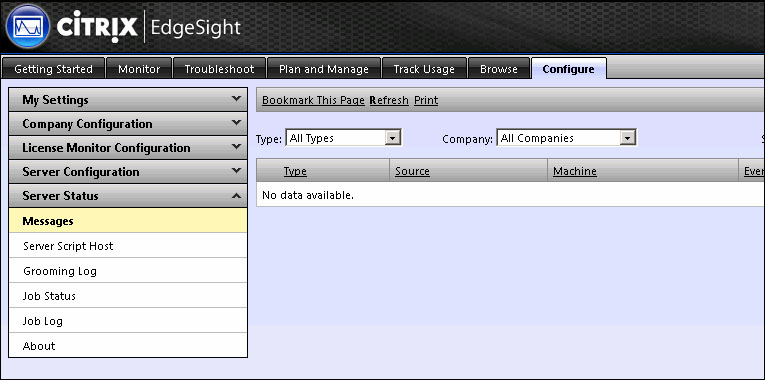The image size is (765, 380).
Task: Click the Bookmark This Page link
Action: point(313,100)
